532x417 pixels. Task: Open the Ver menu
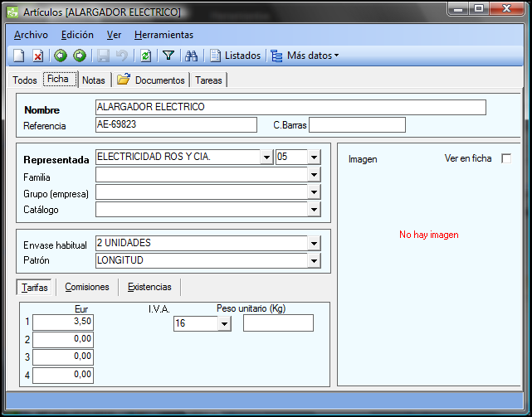point(114,35)
